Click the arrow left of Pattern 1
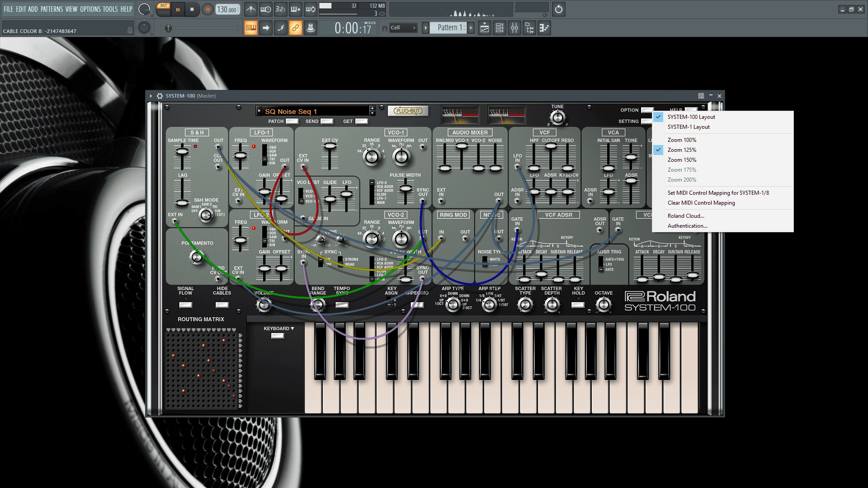868x488 pixels. click(x=425, y=28)
